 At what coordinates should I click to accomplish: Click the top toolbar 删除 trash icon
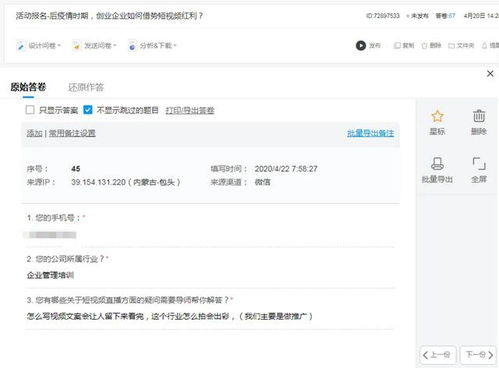tap(424, 46)
